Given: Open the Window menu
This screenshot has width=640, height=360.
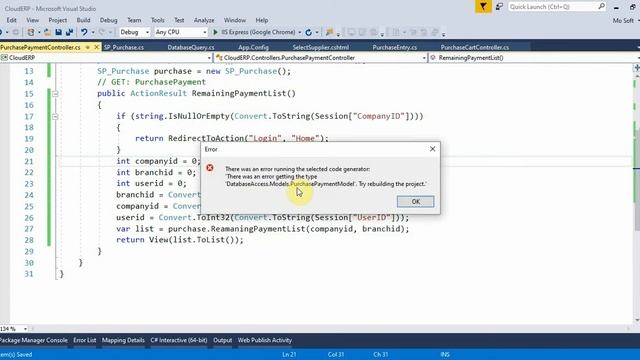Looking at the screenshot, I should 235,20.
